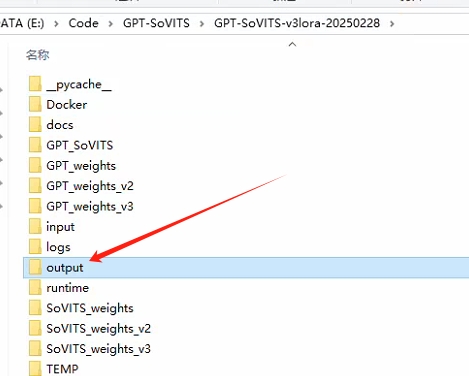This screenshot has width=469, height=376.
Task: Go to GPT-SoVITS in address breadcrumb
Action: [x=156, y=23]
